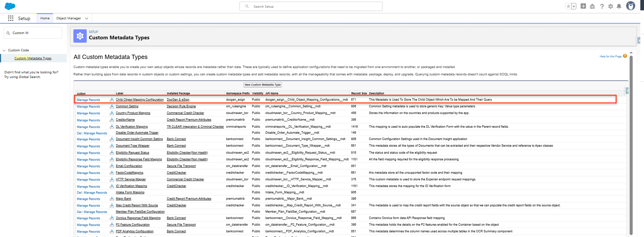
Task: Open the TR CLEAR Integration & Criminal Checker link
Action: tap(195, 127)
